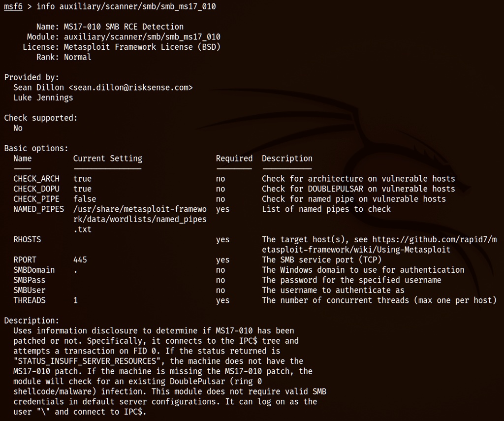
Task: Click the Module path value line
Action: coord(142,37)
